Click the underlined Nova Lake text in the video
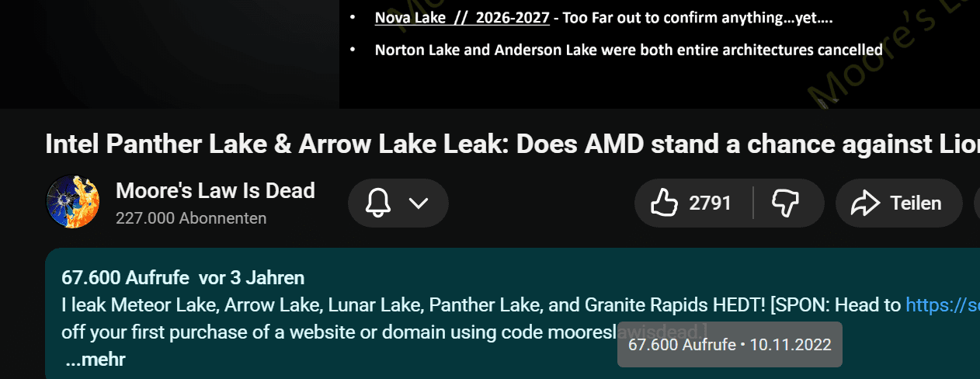 pyautogui.click(x=462, y=17)
